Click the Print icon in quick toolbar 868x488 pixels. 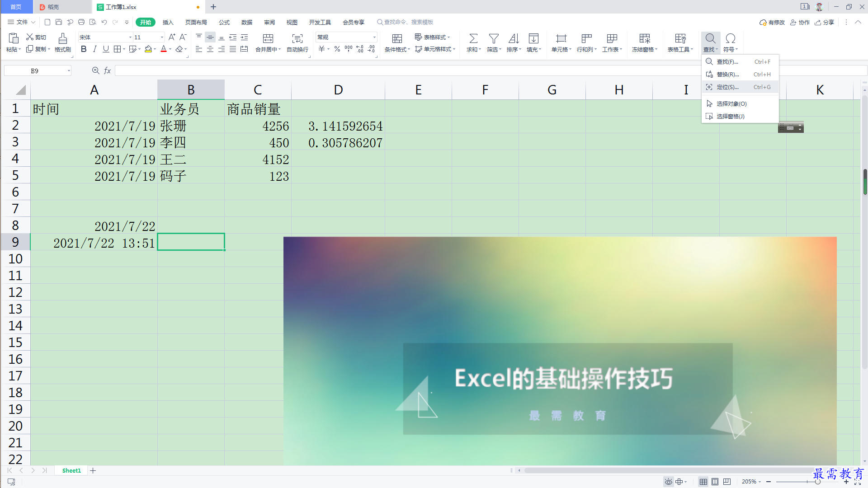(x=81, y=22)
